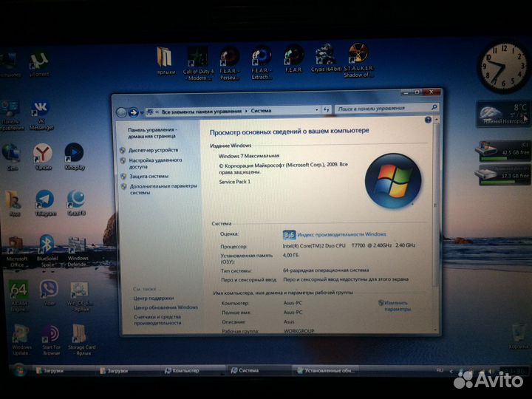Launch S.T.A.L.K.E.R. Shadow of Chernobyl
Image resolution: width=532 pixels, height=399 pixels.
(358, 61)
